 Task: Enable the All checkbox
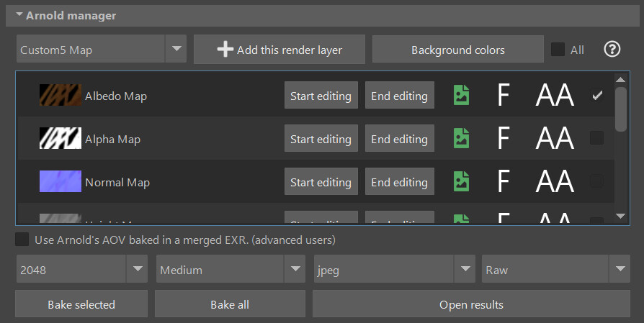coord(558,50)
